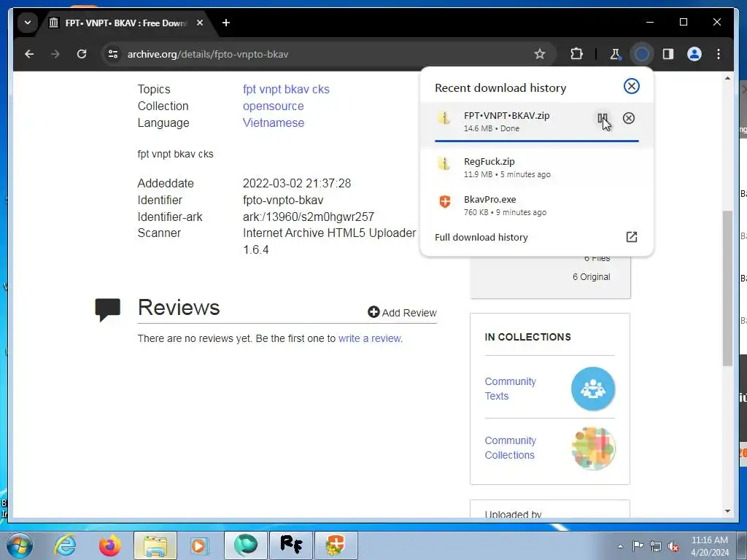The image size is (747, 560).
Task: Open the Bkav shield app on taskbar
Action: pyautogui.click(x=336, y=545)
